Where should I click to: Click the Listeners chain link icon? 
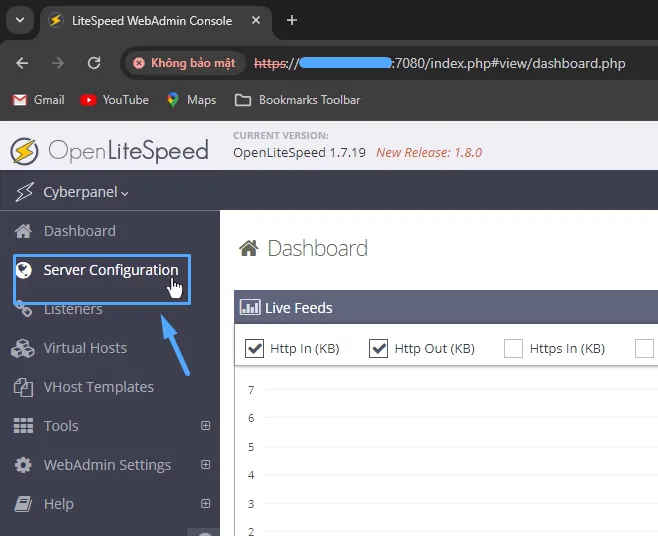tap(23, 310)
